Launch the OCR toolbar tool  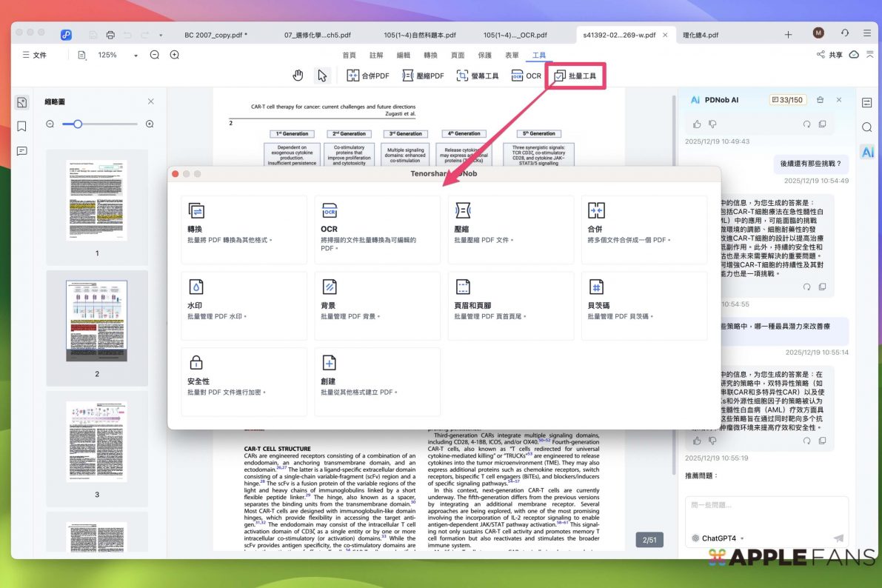point(526,76)
